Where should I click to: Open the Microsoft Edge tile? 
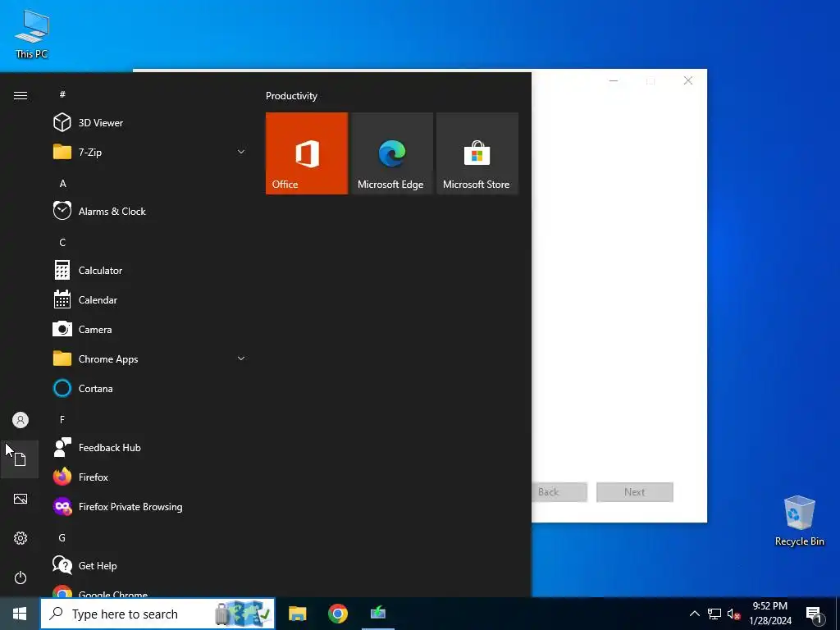391,153
